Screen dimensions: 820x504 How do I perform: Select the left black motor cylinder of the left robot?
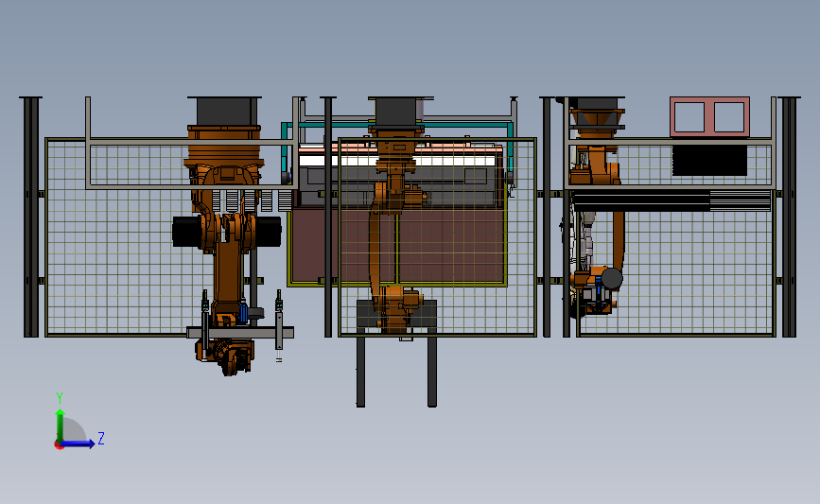click(186, 232)
